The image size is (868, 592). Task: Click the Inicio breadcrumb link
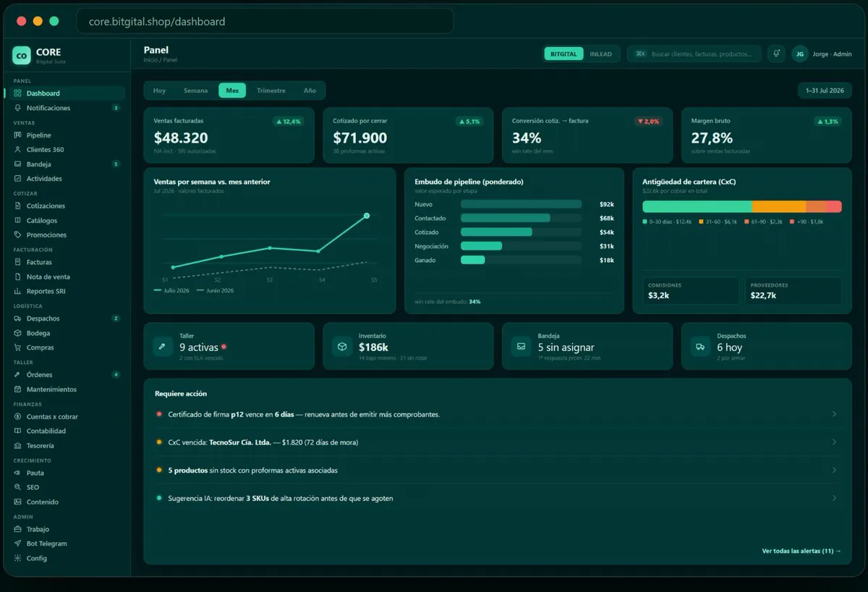(x=150, y=60)
